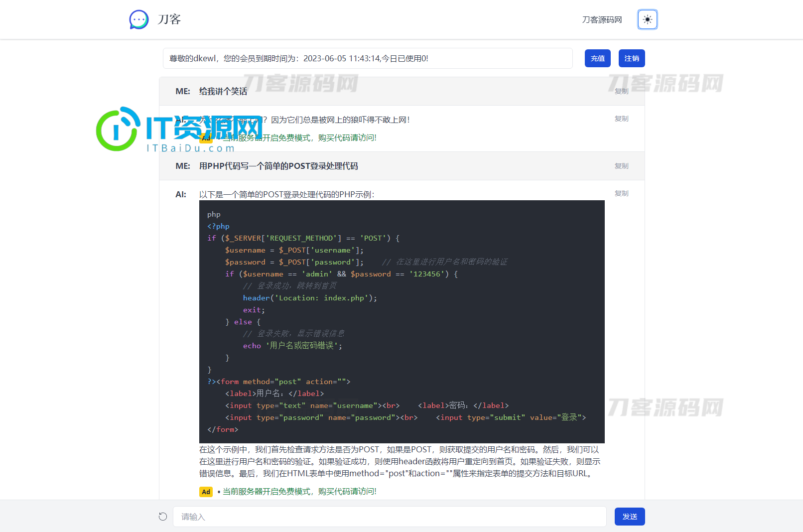Image resolution: width=803 pixels, height=532 pixels.
Task: Copy the message 用PHP代码写一个简单的POST登录处理代码
Action: pyautogui.click(x=621, y=166)
